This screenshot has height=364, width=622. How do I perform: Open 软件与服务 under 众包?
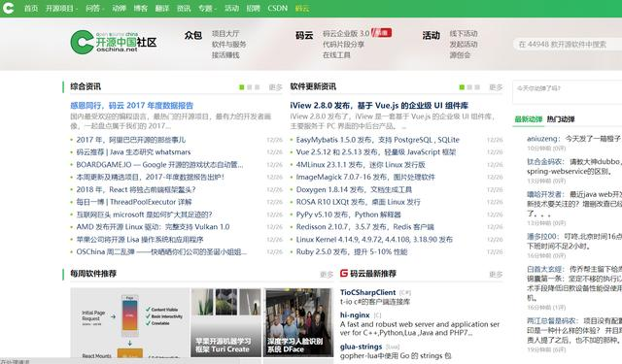229,45
